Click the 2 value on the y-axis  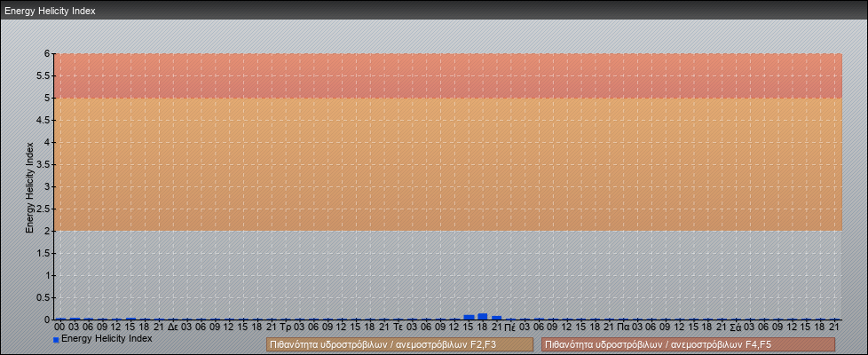pos(48,231)
